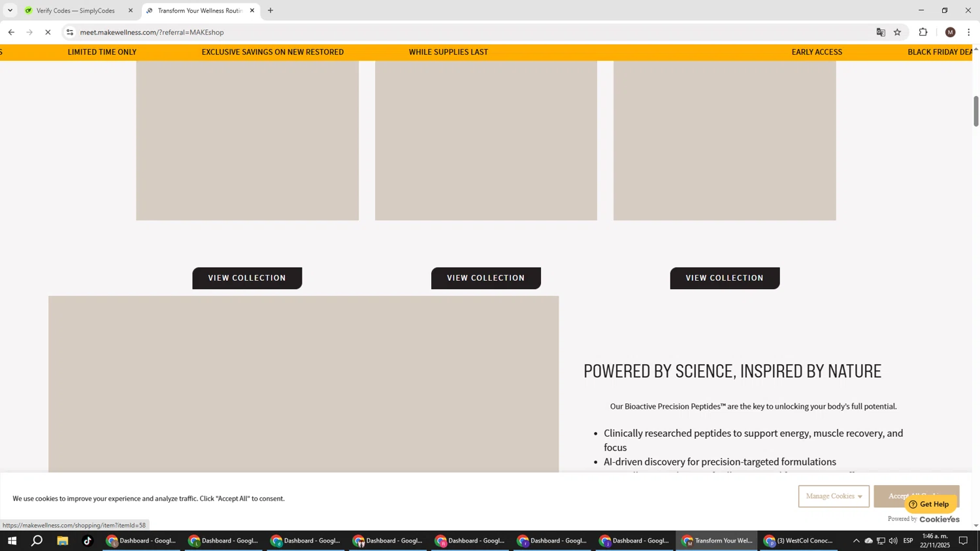The width and height of the screenshot is (980, 551).
Task: Open the Chrome profile avatar M
Action: point(951,32)
